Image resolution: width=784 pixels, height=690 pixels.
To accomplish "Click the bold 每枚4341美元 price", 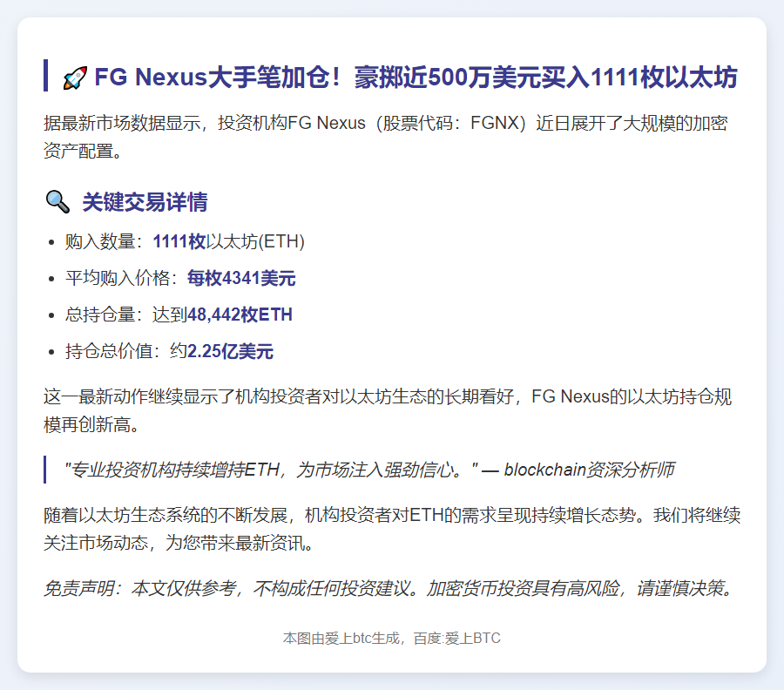I will 241,279.
